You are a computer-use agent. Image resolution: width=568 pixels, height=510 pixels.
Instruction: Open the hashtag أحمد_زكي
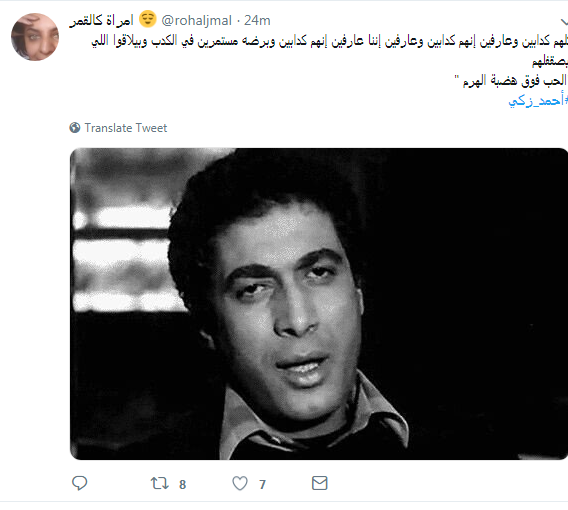pos(538,101)
